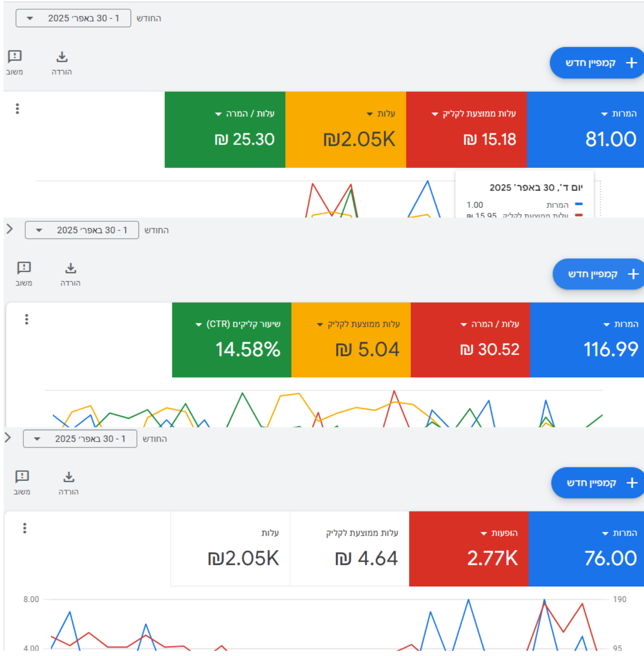Open the עלות / המרה dropdown on the ₪25.30 card
This screenshot has width=644, height=656.
point(245,114)
